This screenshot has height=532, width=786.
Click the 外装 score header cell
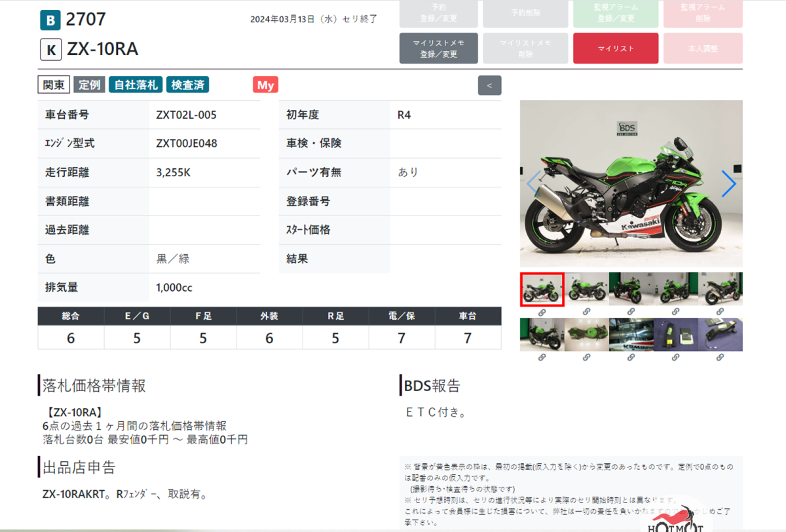(x=269, y=316)
